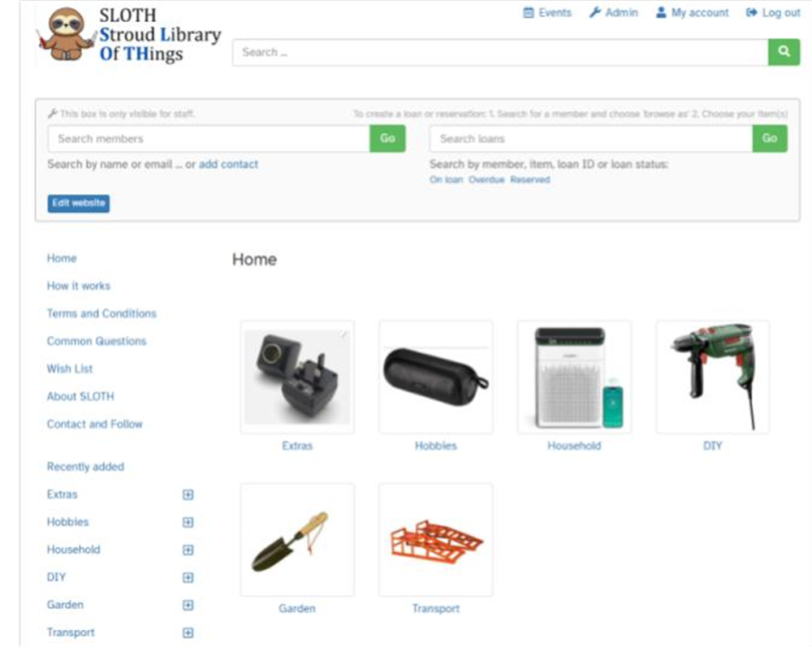Expand the Extras category plus icon
Viewport: 812px width, 647px height.
pos(188,495)
